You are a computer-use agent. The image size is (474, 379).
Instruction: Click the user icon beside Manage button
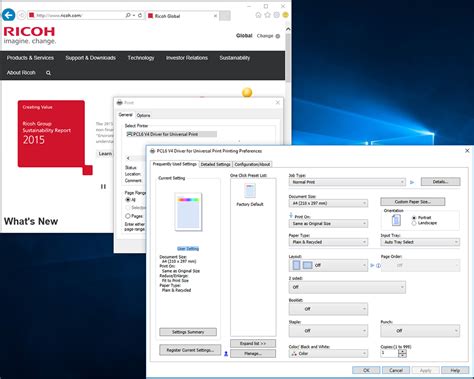226,354
